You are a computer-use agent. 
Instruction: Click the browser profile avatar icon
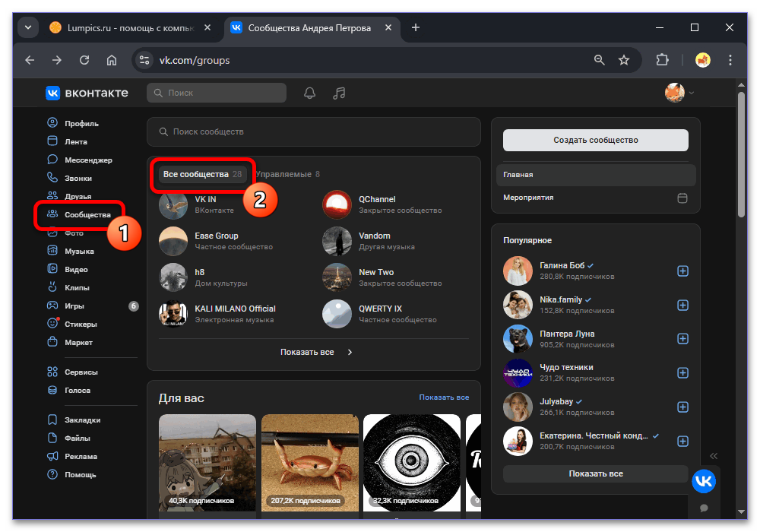tap(702, 60)
